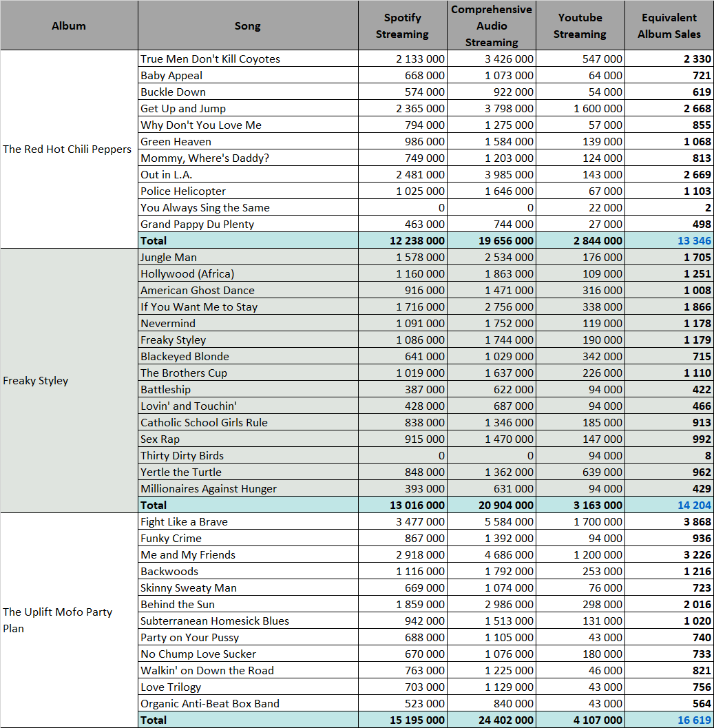714x728 pixels.
Task: Select the 3 868 equivalent sales value
Action: tap(669, 521)
